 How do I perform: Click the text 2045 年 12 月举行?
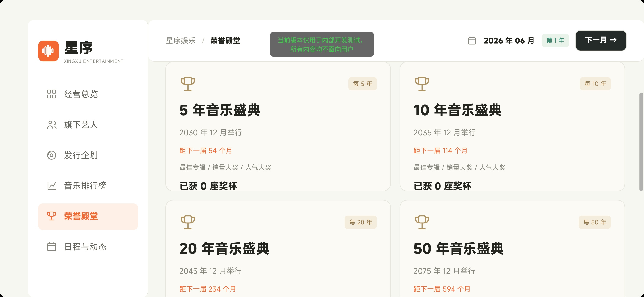point(210,271)
